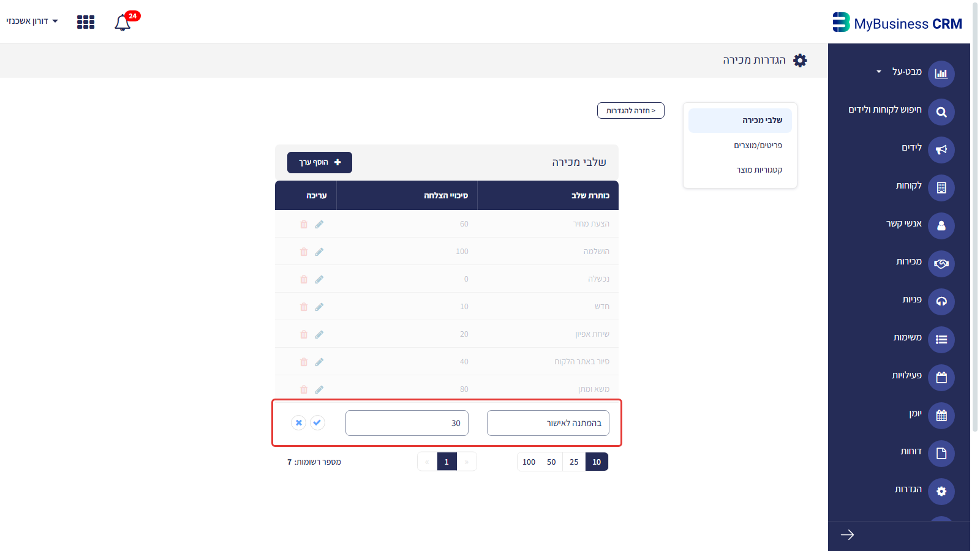
Task: Edit the הצעת מחיר row pencil
Action: (319, 224)
